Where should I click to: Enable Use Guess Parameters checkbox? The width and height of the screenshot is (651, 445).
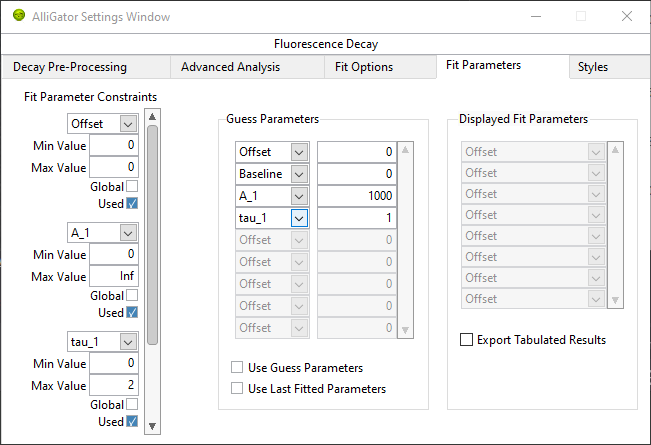(237, 367)
